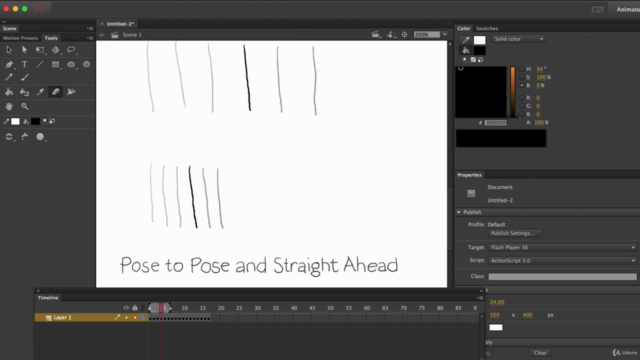Select the Brush tool
This screenshot has width=640, height=360.
pos(24,77)
